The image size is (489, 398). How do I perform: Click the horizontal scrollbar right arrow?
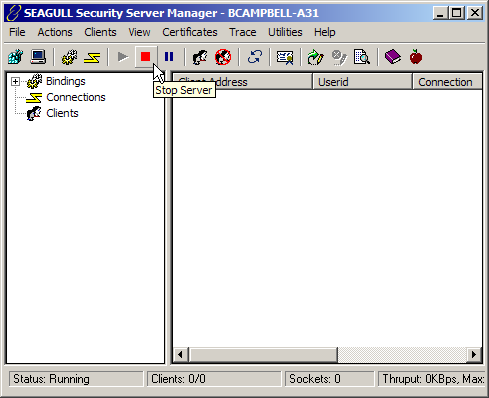(x=473, y=354)
